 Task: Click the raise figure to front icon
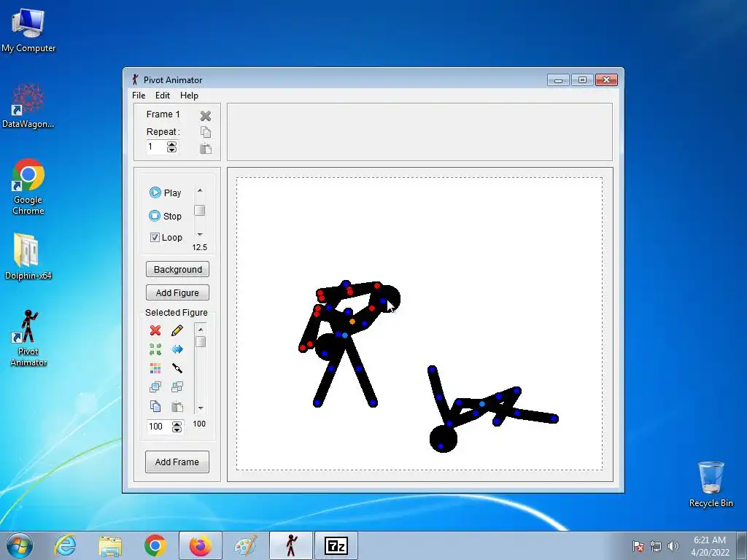point(155,386)
